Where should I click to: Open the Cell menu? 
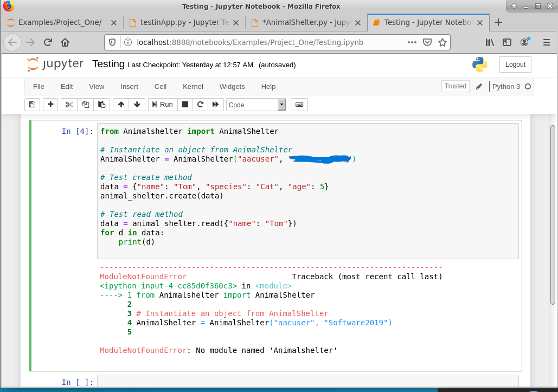pos(160,86)
